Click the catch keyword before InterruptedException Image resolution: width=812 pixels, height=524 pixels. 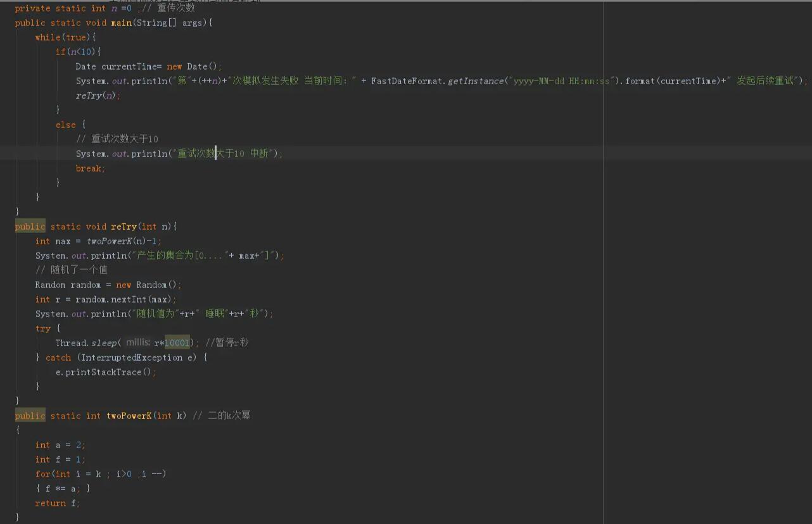(58, 357)
